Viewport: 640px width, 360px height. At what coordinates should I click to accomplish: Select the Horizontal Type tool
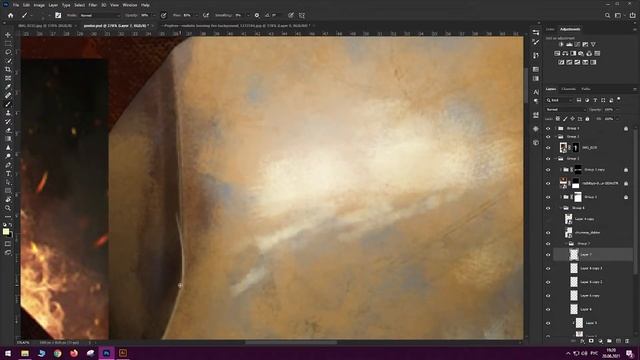tap(8, 174)
